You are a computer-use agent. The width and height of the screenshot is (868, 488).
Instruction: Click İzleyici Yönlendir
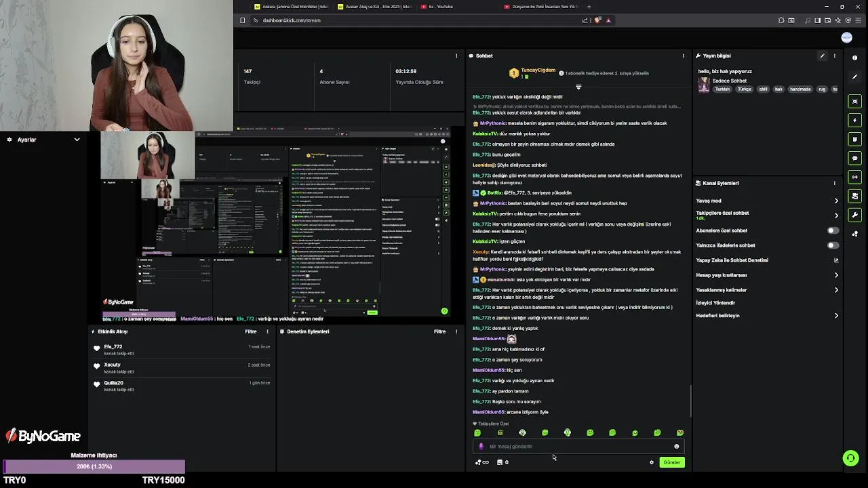coord(715,303)
